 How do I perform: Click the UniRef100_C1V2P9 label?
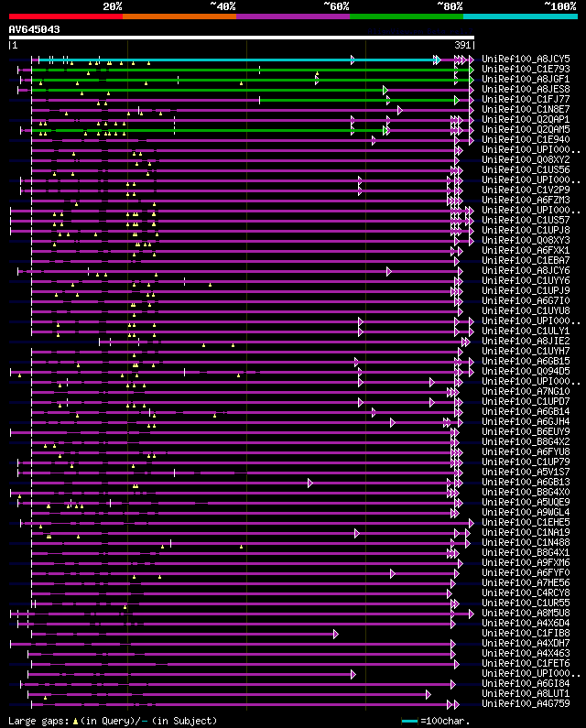point(526,190)
